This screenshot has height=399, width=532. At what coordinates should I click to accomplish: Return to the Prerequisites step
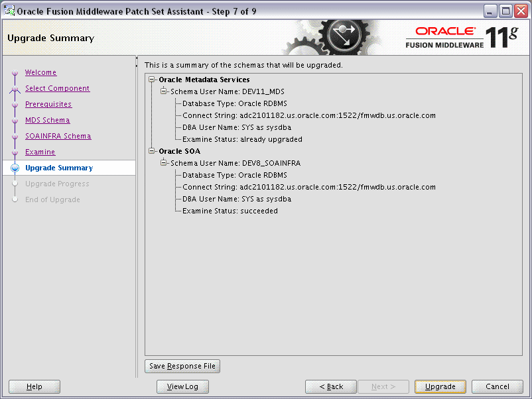click(48, 104)
